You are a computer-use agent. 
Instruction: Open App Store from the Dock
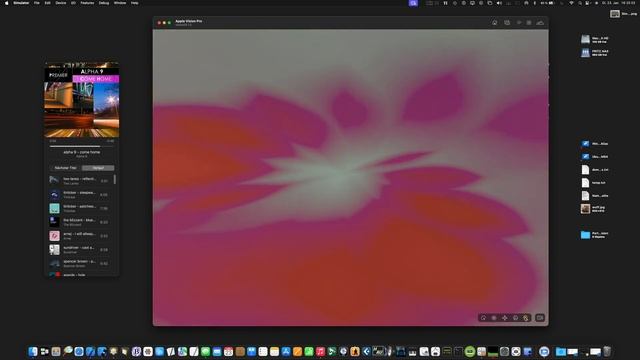point(286,351)
